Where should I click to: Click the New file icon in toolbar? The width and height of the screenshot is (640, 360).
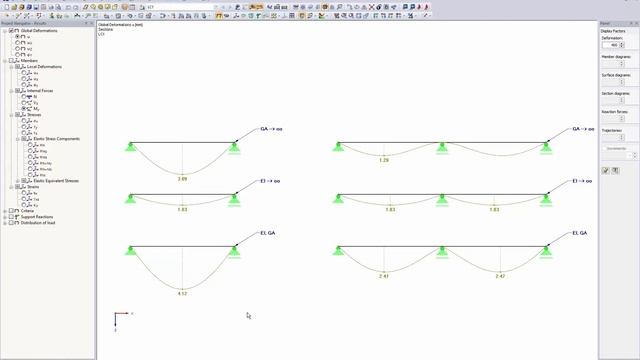pos(7,7)
